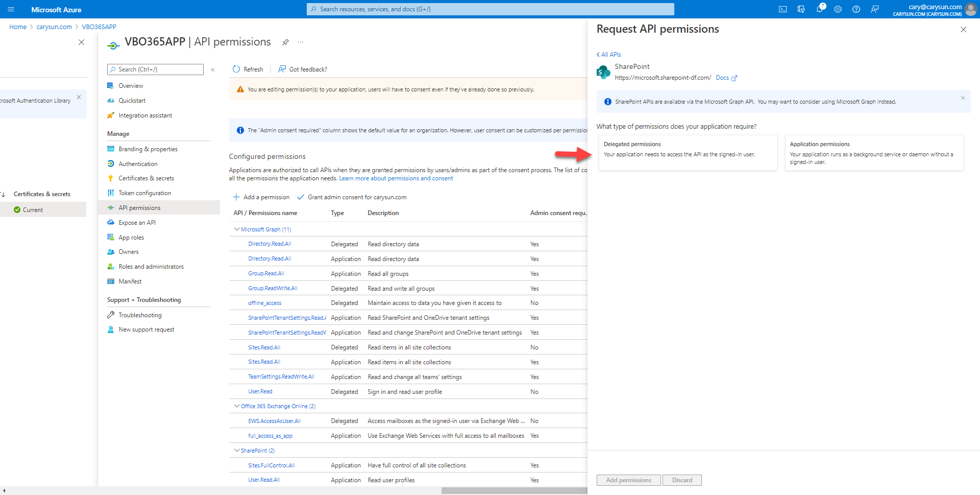Click the Integration assistant rocket icon

click(110, 115)
